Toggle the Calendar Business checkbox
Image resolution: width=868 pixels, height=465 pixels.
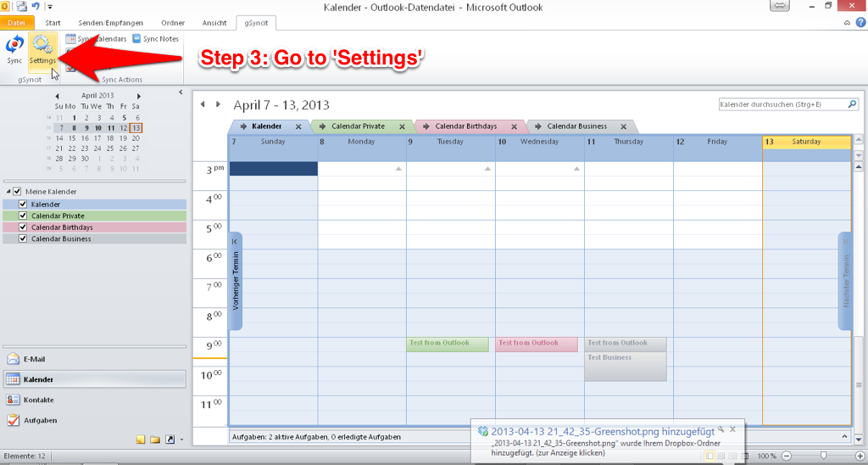point(23,238)
